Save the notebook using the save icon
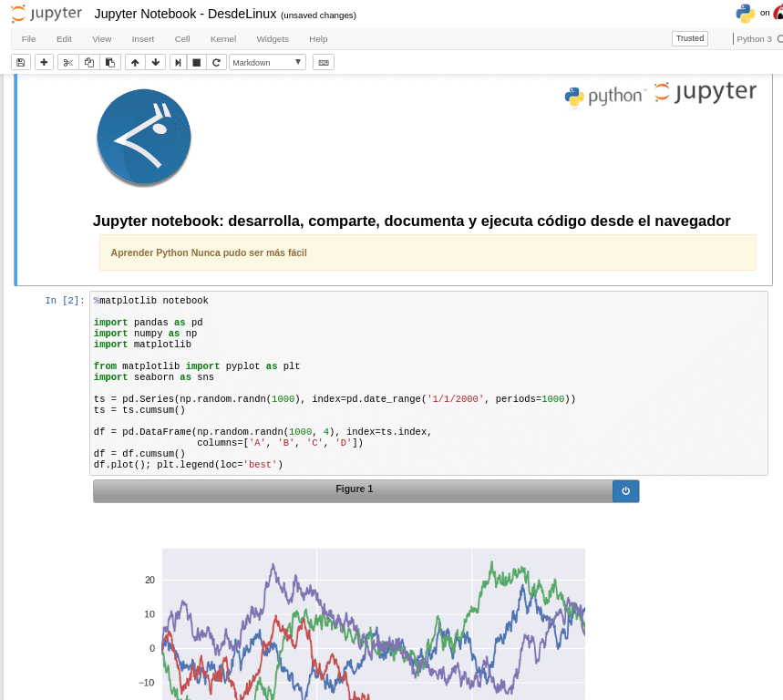 pyautogui.click(x=20, y=62)
